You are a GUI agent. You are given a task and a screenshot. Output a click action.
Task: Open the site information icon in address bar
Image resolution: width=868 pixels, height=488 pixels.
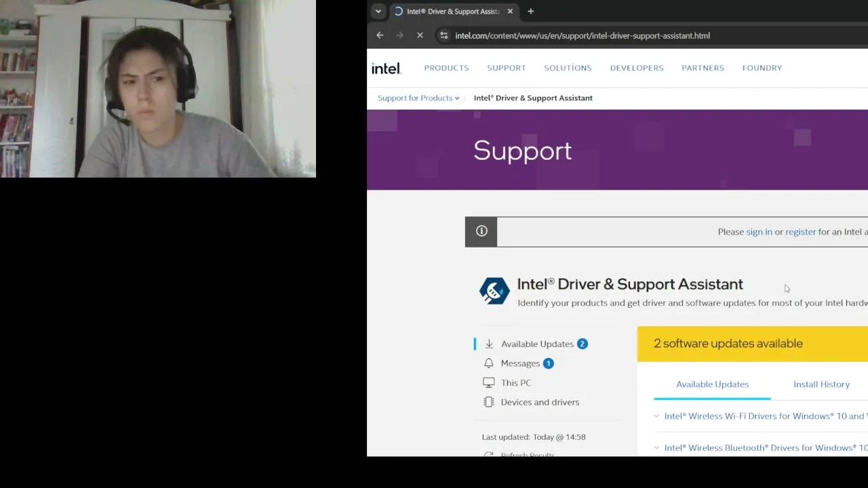443,35
